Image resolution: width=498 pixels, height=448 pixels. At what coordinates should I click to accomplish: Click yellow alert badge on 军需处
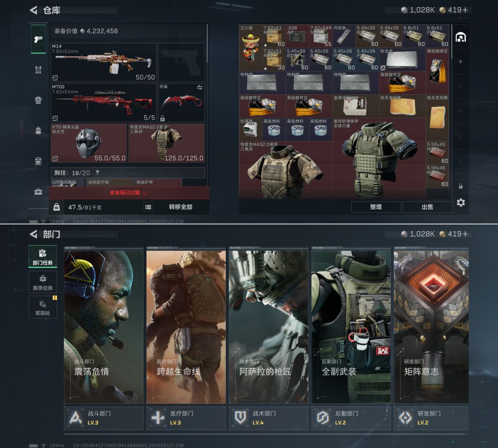tap(55, 298)
